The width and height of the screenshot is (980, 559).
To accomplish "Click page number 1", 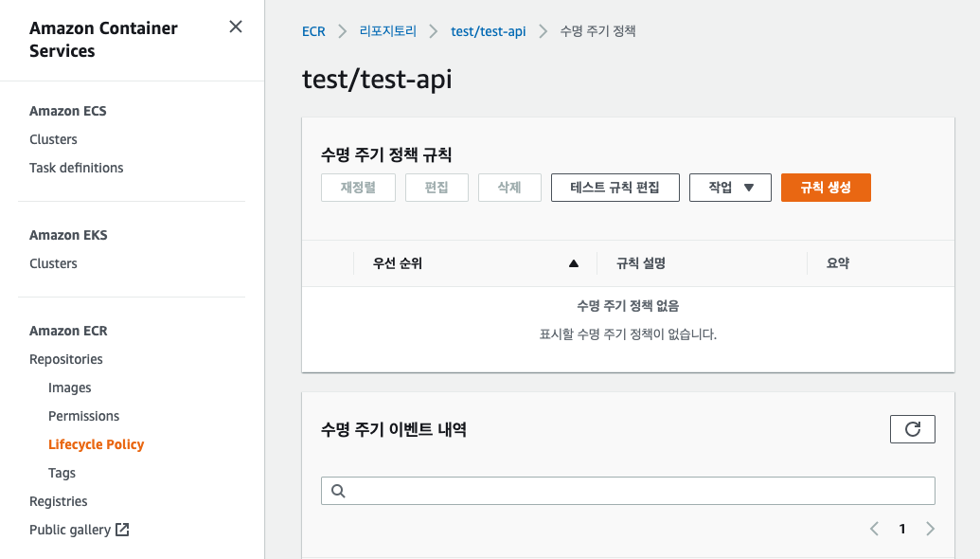I will pyautogui.click(x=901, y=529).
